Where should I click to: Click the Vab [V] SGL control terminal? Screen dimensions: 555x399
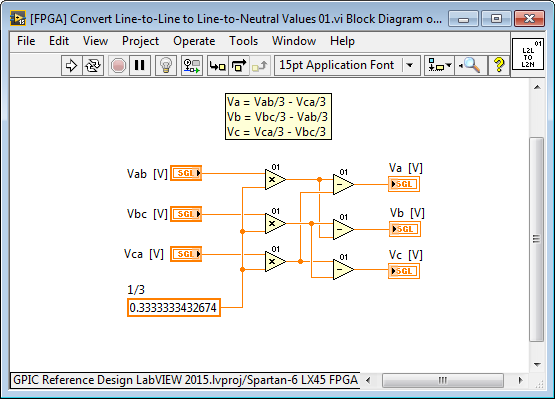[x=186, y=173]
